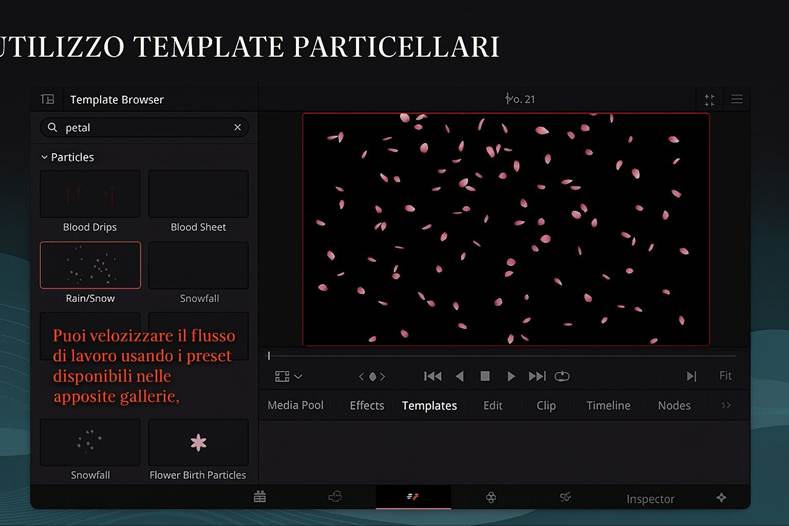
Task: Select the Rain/Snow template thumbnail
Action: point(90,265)
